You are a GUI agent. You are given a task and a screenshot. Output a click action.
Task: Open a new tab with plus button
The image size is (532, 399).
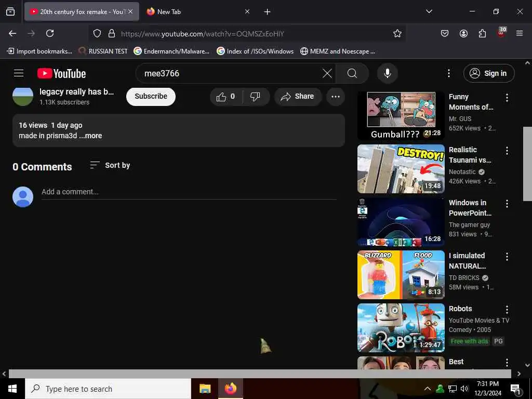(267, 12)
